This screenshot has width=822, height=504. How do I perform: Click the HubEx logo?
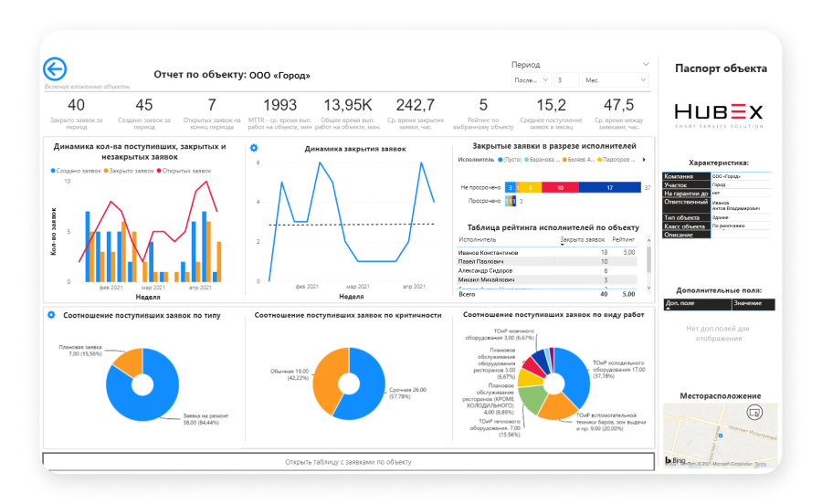click(x=718, y=113)
